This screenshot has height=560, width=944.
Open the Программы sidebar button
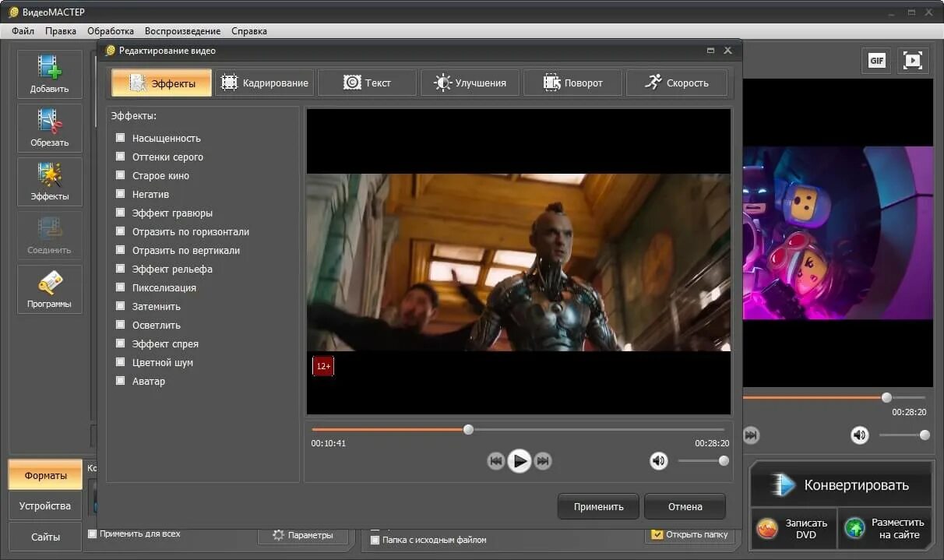pos(49,289)
